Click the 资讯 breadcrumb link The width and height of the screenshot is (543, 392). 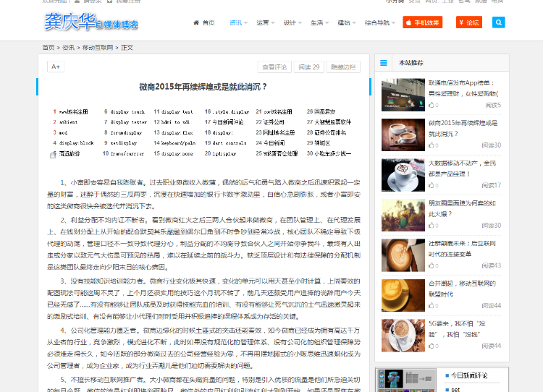68,48
